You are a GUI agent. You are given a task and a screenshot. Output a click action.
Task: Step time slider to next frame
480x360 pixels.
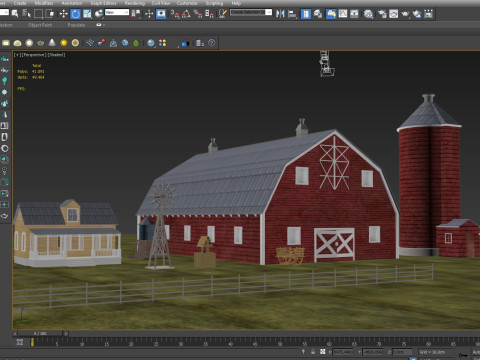point(66,333)
